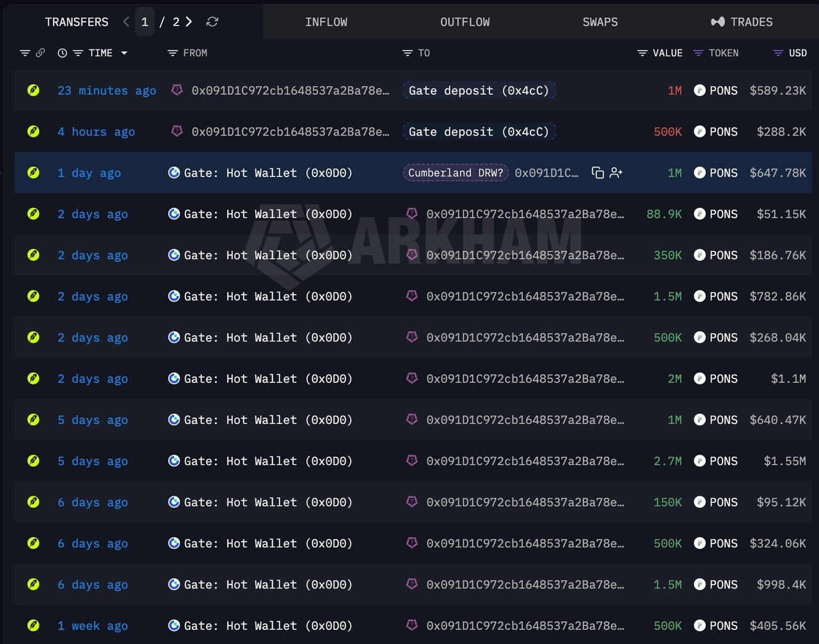Switch to the INFLOW tab
This screenshot has height=644, width=819.
(x=326, y=22)
